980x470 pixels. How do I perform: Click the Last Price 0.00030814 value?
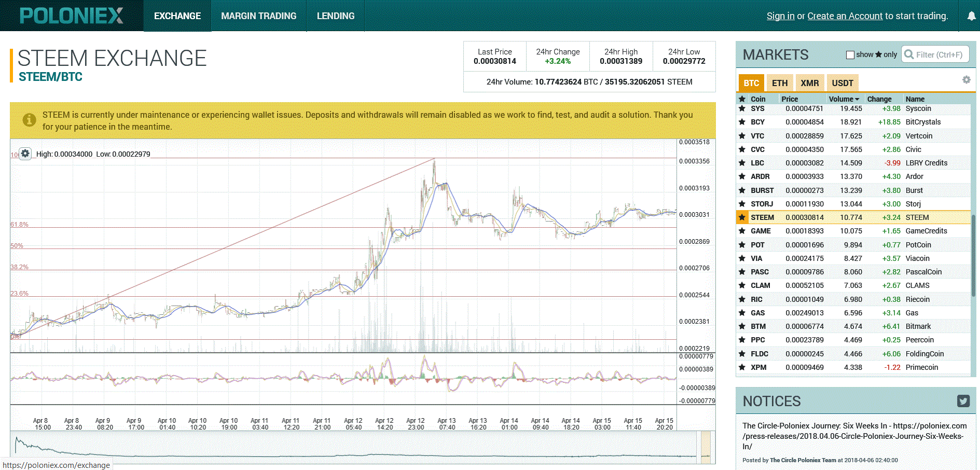tap(495, 61)
